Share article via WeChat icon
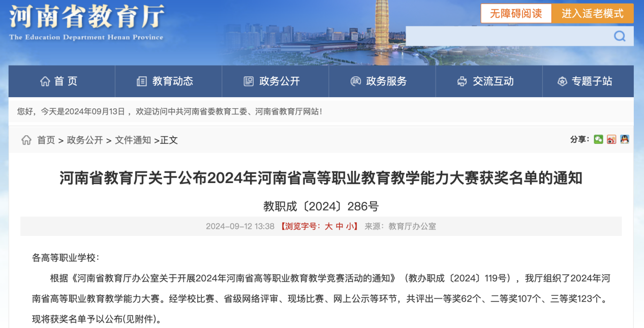 [x=598, y=139]
